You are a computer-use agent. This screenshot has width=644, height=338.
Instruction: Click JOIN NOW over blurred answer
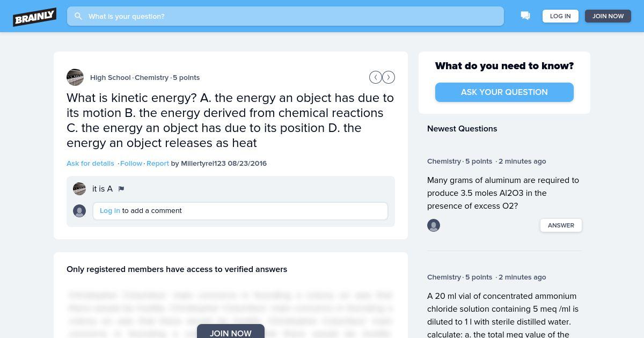[x=231, y=332]
